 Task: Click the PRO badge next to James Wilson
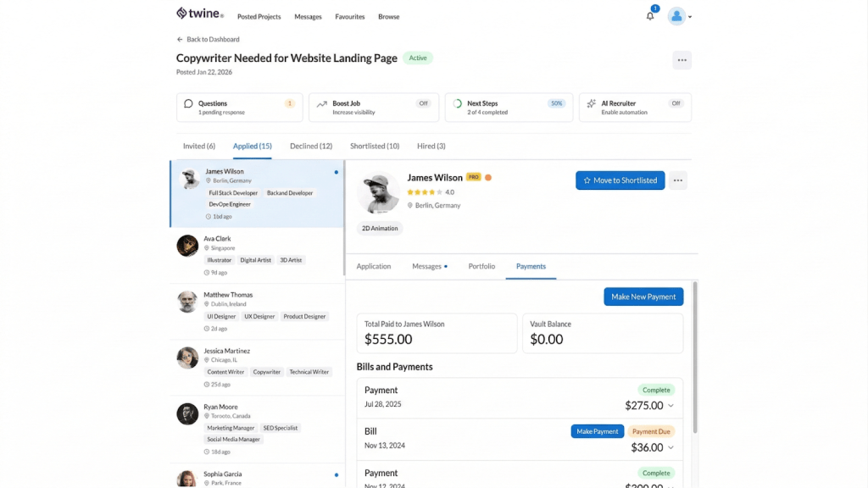[474, 178]
